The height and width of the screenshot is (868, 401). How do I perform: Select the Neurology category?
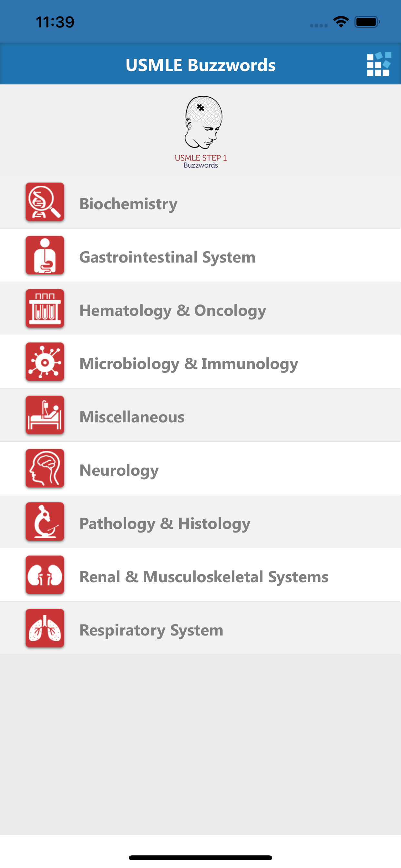[119, 470]
